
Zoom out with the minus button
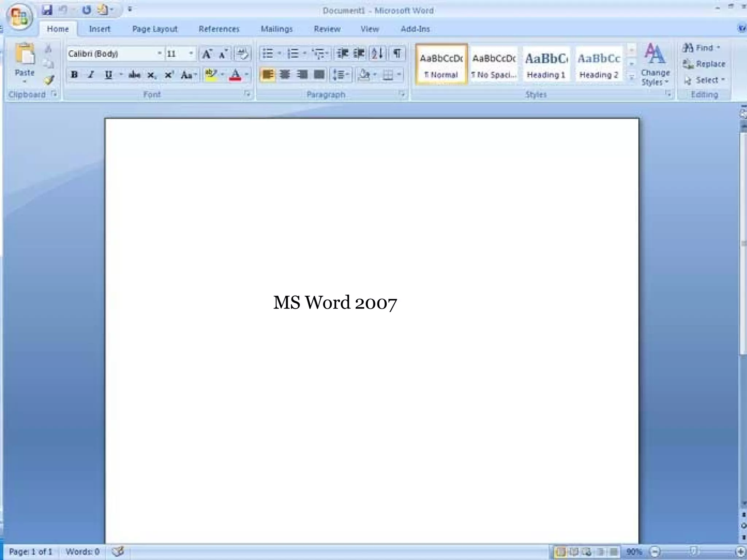pyautogui.click(x=656, y=552)
